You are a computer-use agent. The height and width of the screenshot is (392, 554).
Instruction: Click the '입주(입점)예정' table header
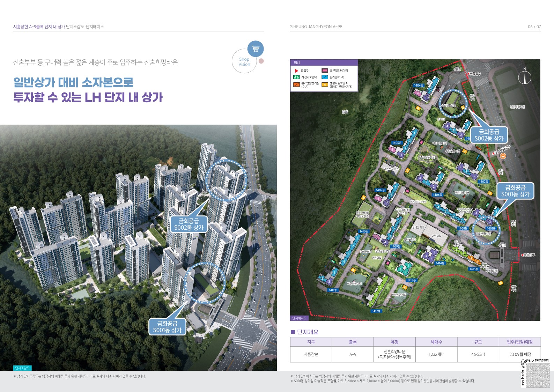pyautogui.click(x=520, y=342)
